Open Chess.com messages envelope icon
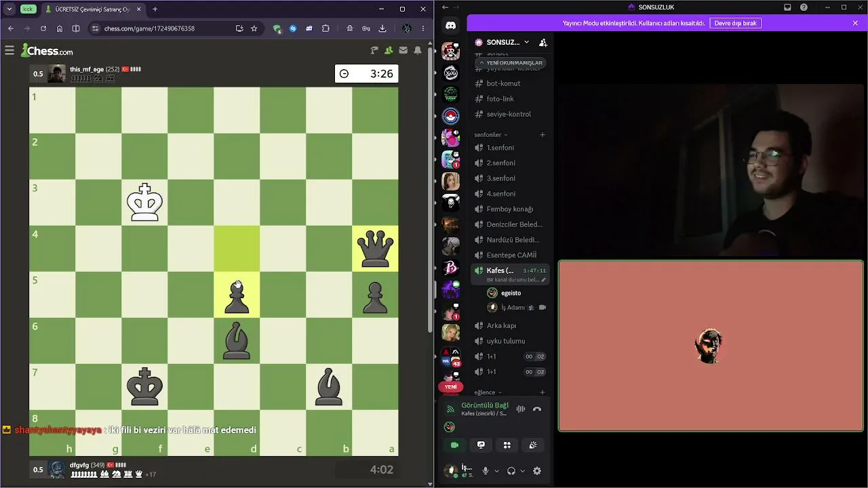 (403, 50)
